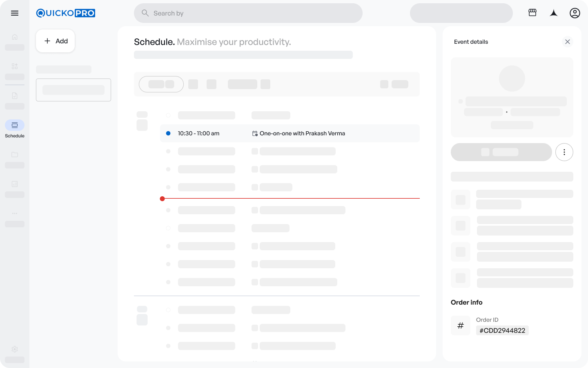The width and height of the screenshot is (588, 368).
Task: Click the storefront icon in the header
Action: [532, 13]
